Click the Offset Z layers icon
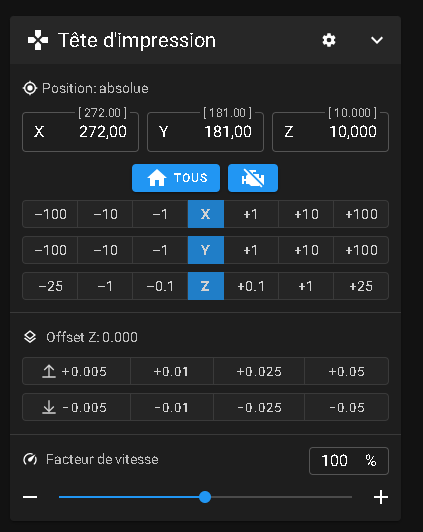This screenshot has height=532, width=423. [30, 337]
